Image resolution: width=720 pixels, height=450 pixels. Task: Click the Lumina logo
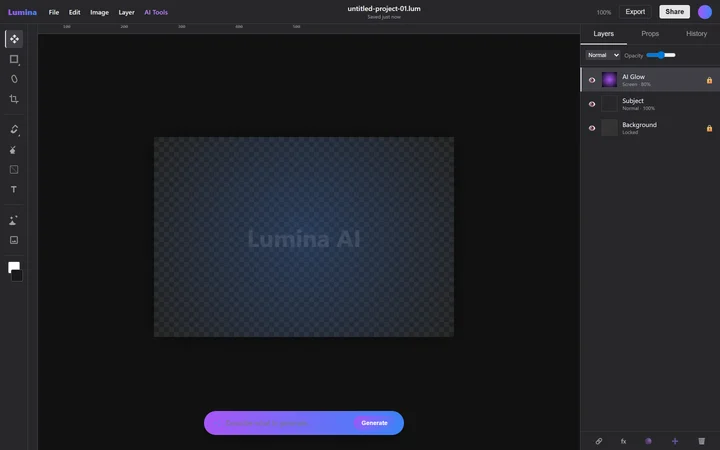[x=22, y=12]
